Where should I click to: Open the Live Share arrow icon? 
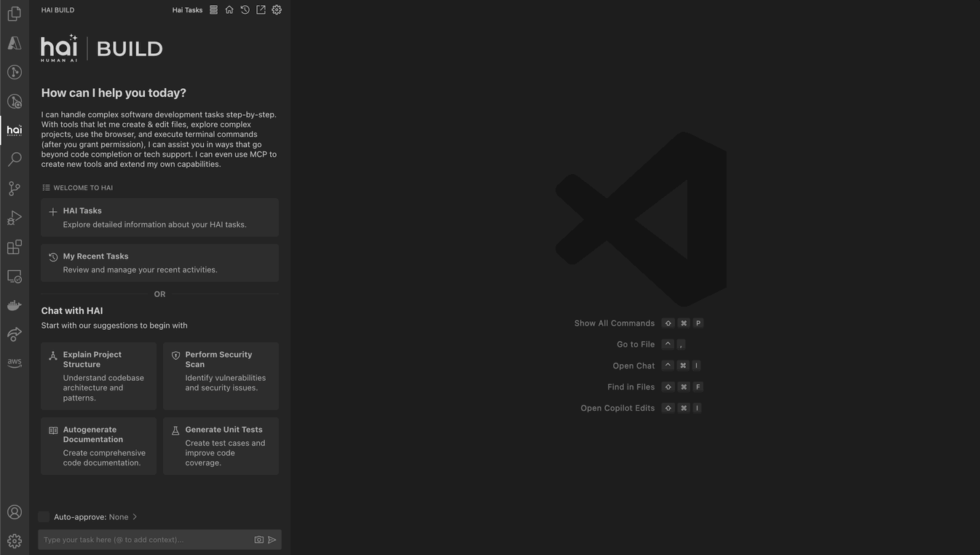15,334
